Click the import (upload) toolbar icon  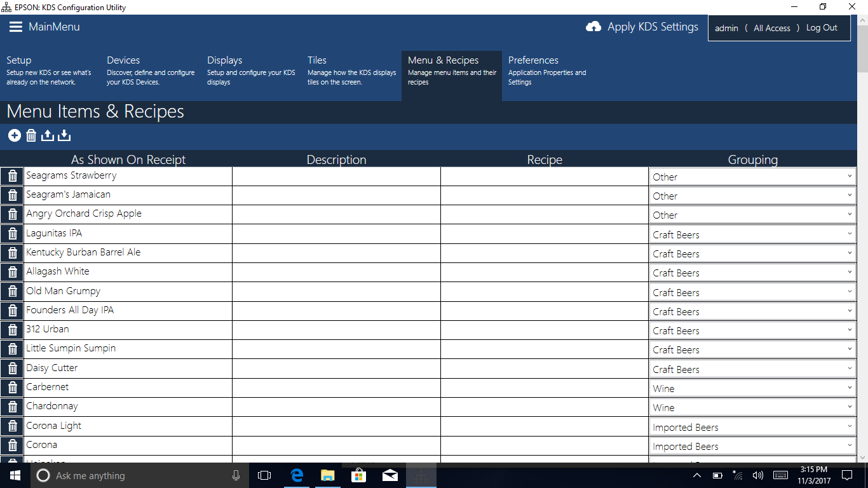(48, 135)
